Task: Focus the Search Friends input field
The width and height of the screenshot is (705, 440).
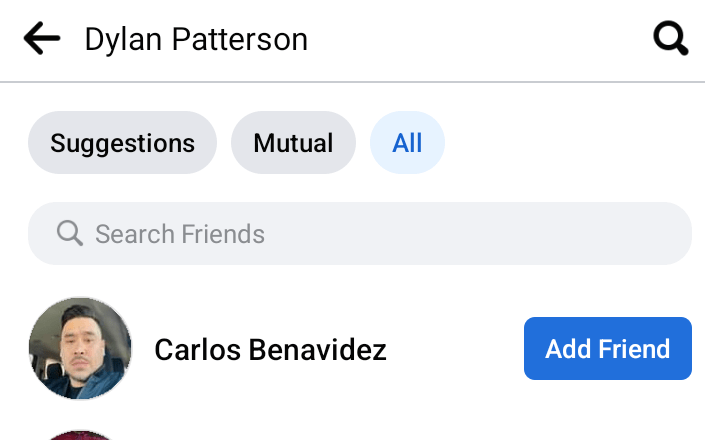Action: click(x=360, y=234)
